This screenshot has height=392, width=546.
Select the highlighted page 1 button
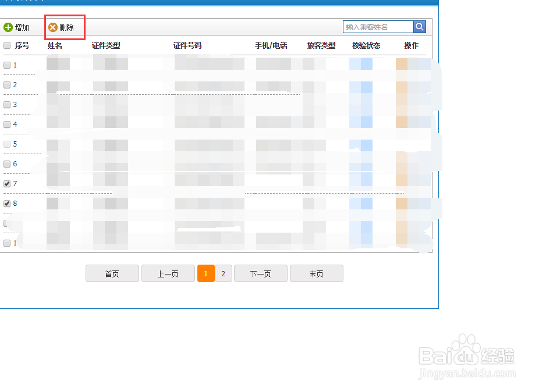coord(206,273)
